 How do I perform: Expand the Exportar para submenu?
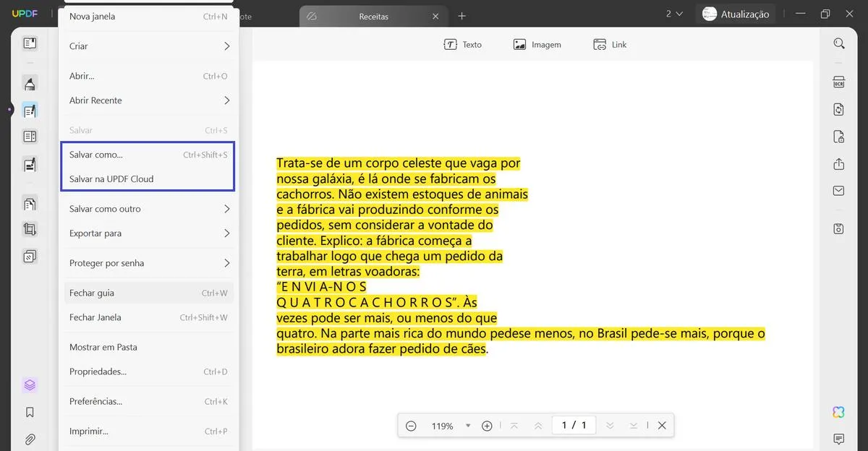(148, 233)
